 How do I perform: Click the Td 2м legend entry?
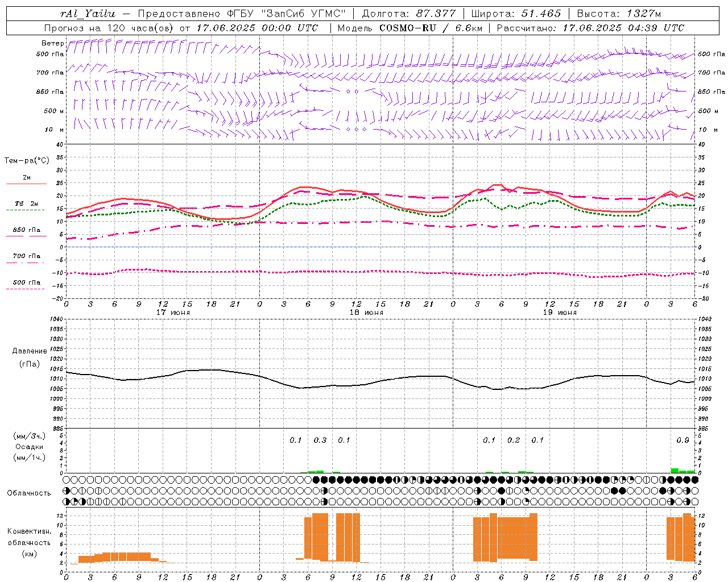click(26, 203)
